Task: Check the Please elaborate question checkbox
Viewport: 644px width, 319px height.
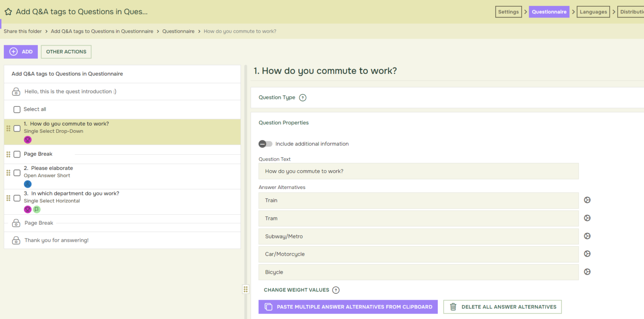Action: point(17,173)
